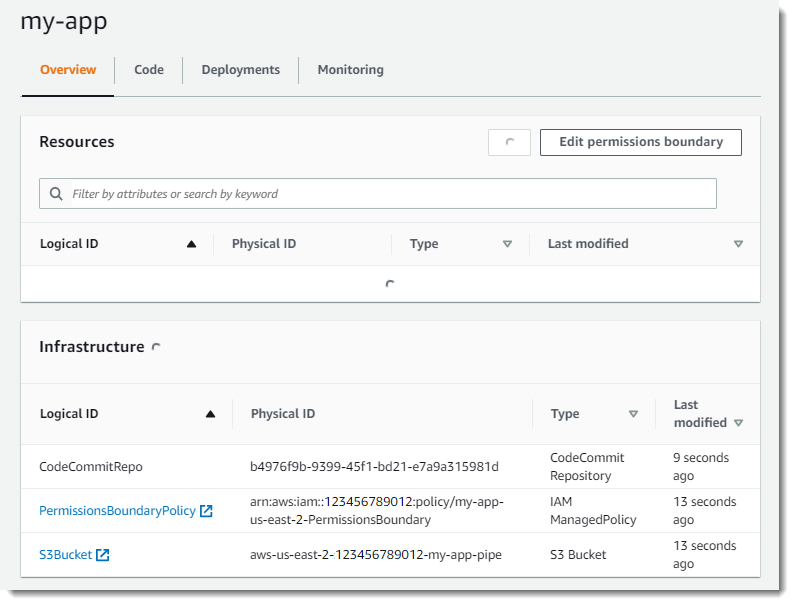794x605 pixels.
Task: Open the PermissionsBoundaryPolicy link
Action: (117, 511)
